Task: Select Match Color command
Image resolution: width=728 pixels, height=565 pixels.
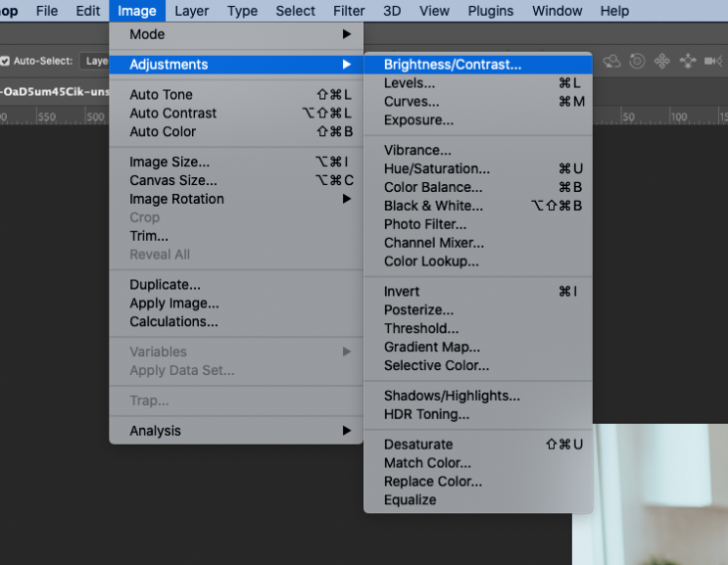Action: pos(478,463)
